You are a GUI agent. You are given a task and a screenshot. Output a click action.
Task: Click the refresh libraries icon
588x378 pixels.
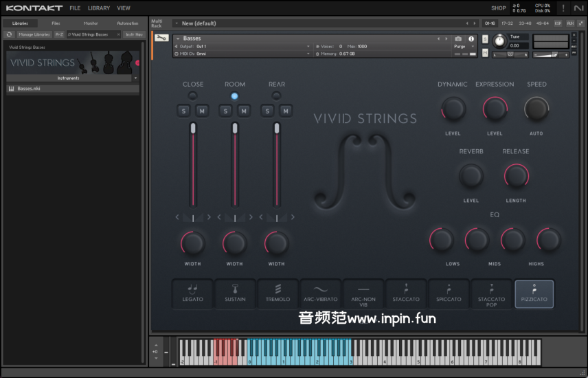[9, 34]
